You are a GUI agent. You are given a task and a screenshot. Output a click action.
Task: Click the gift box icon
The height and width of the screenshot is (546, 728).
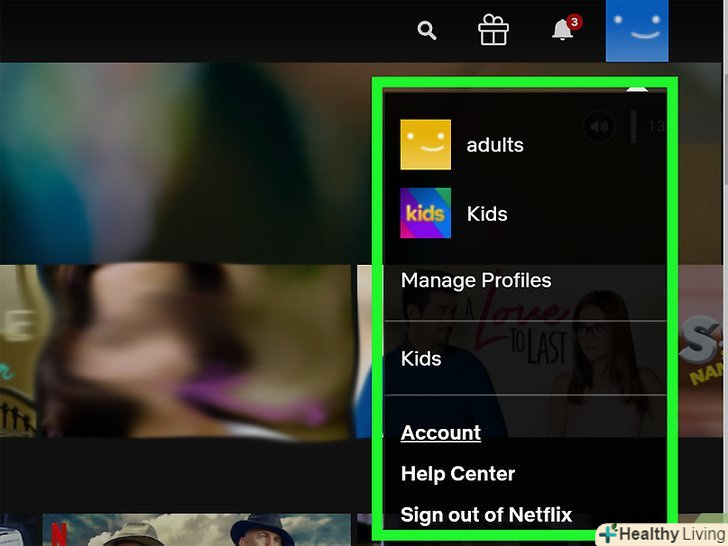[493, 30]
